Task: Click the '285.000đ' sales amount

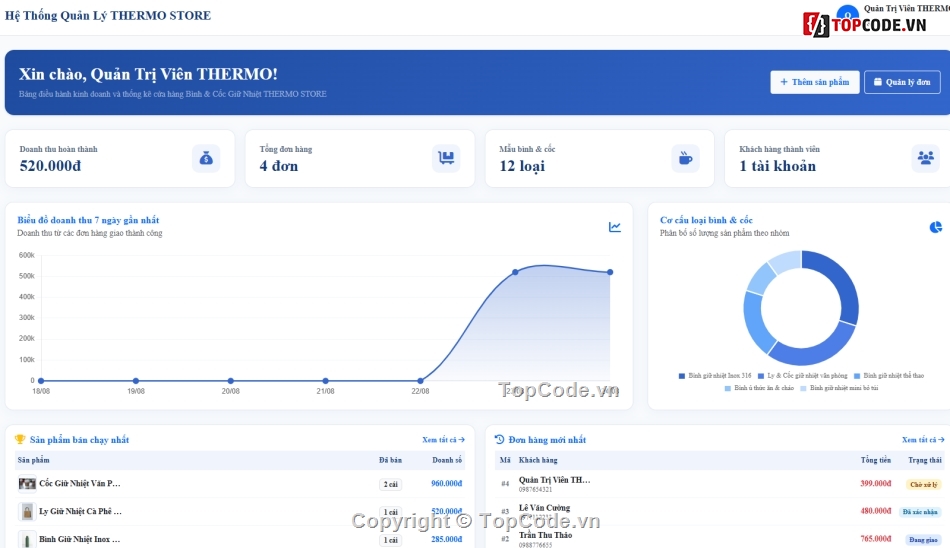Action: pos(447,539)
